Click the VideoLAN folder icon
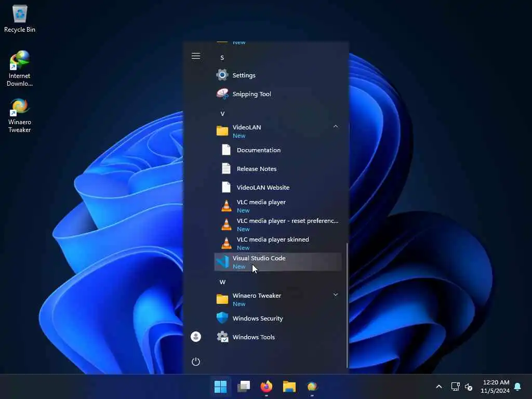The image size is (532, 399). pyautogui.click(x=222, y=130)
